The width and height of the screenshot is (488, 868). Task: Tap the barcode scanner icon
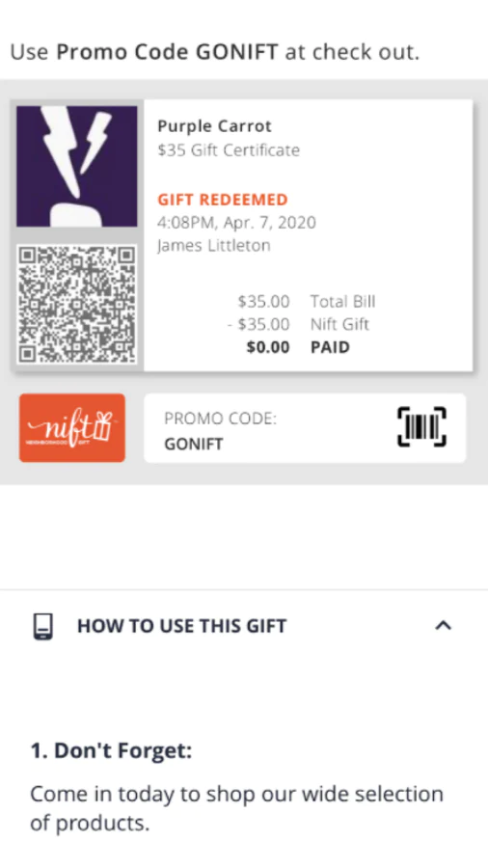coord(421,427)
